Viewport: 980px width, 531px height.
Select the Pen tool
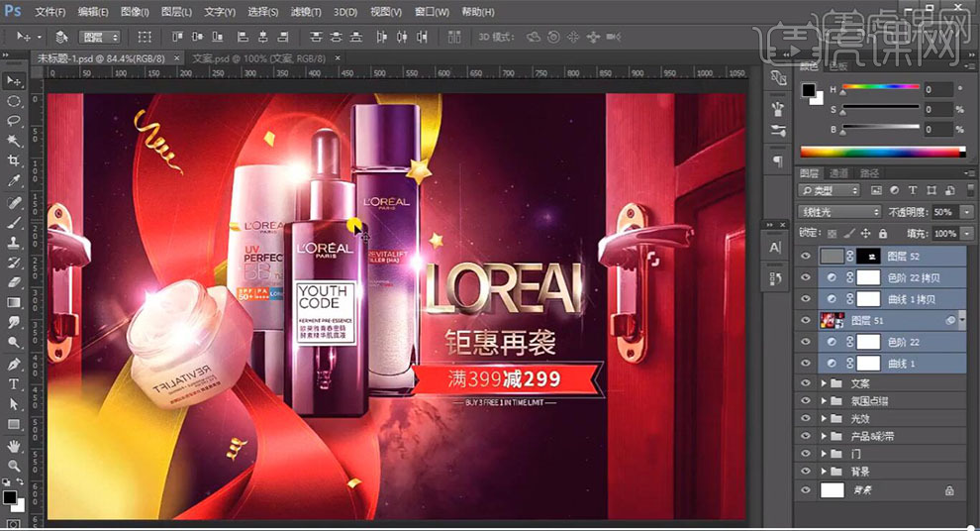point(13,364)
